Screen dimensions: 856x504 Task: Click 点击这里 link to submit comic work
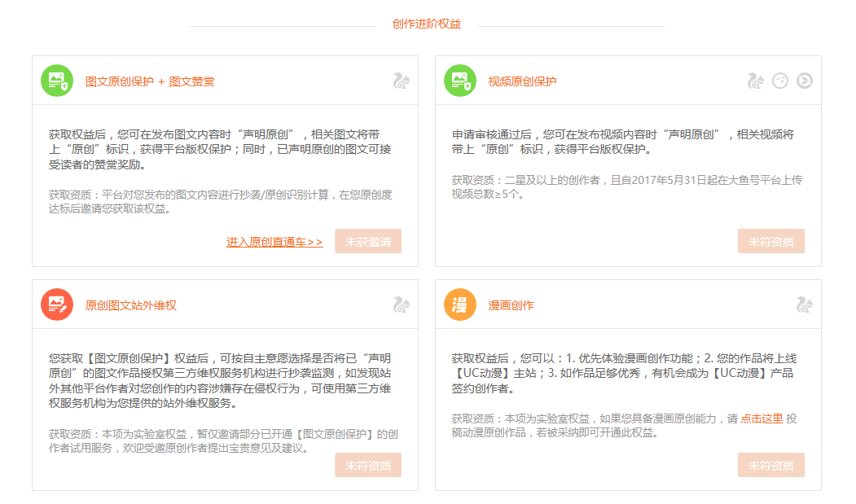point(762,419)
